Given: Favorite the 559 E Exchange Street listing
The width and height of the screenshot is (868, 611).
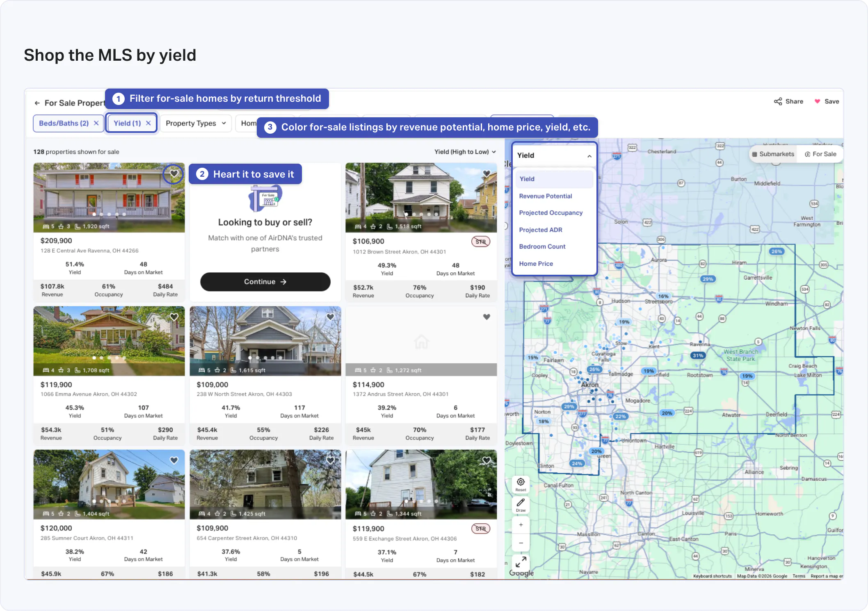Looking at the screenshot, I should point(487,461).
